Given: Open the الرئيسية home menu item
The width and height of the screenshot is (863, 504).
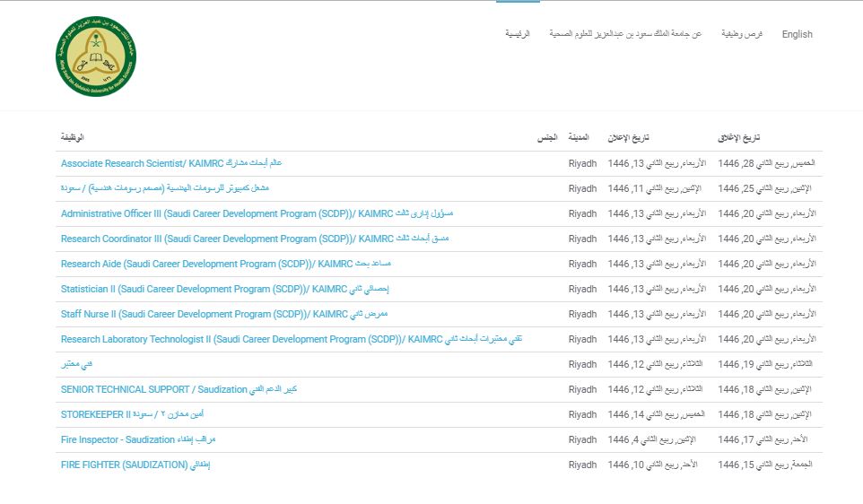Looking at the screenshot, I should pos(517,34).
